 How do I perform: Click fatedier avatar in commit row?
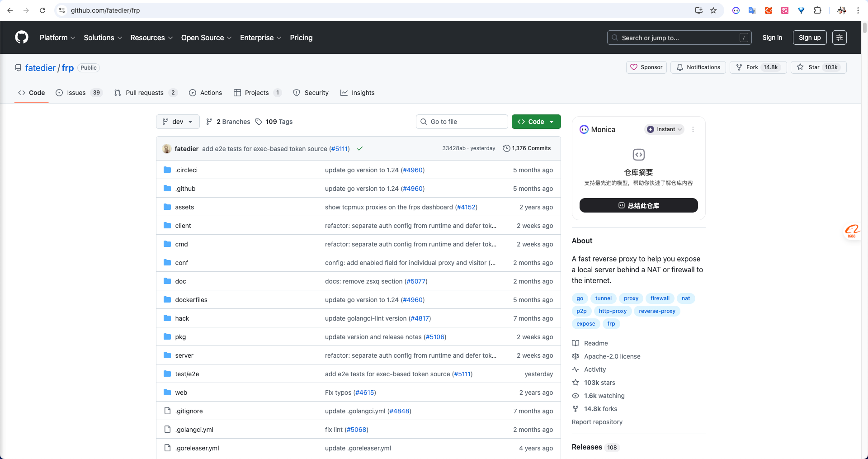pyautogui.click(x=167, y=148)
